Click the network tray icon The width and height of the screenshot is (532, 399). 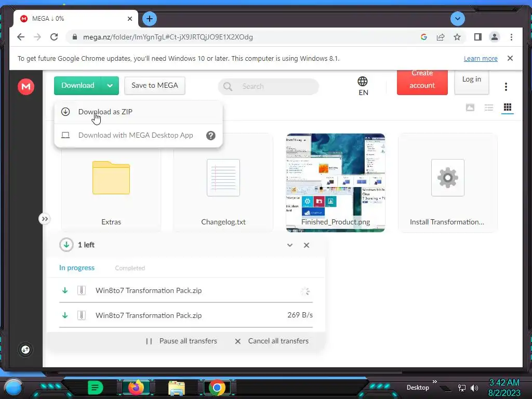tap(461, 388)
